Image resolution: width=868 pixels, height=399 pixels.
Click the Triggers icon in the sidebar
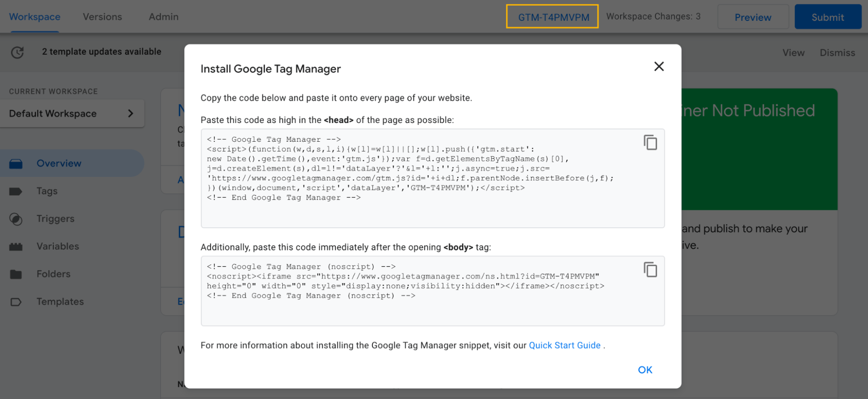point(16,219)
